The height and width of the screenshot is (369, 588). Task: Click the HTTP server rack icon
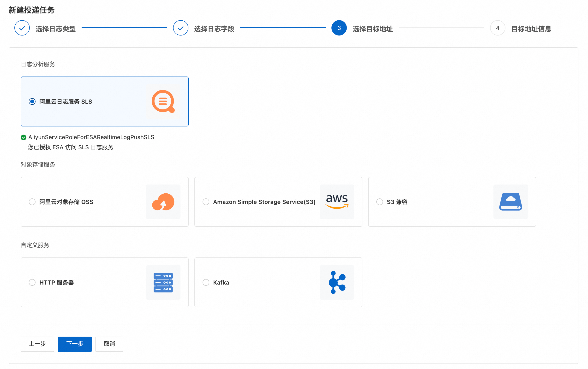[x=163, y=282]
